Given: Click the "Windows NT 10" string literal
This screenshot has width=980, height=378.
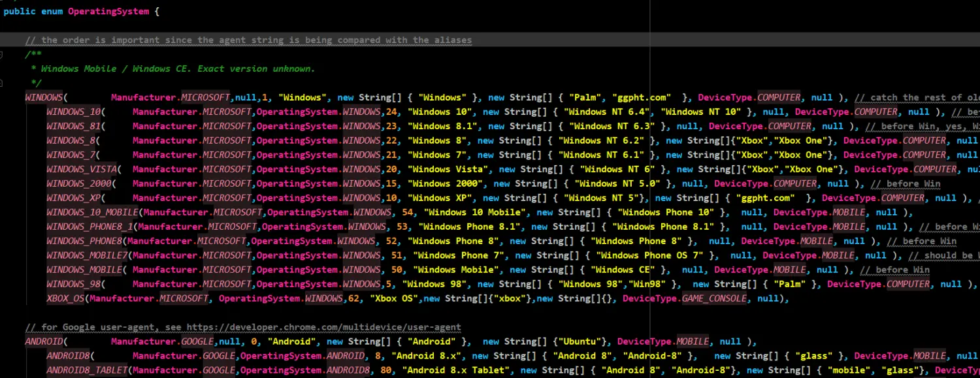Looking at the screenshot, I should click(x=701, y=112).
